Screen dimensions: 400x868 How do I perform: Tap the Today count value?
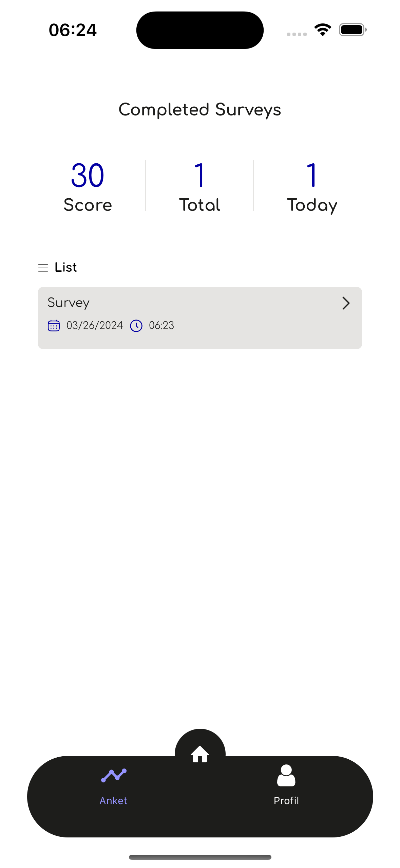(312, 175)
